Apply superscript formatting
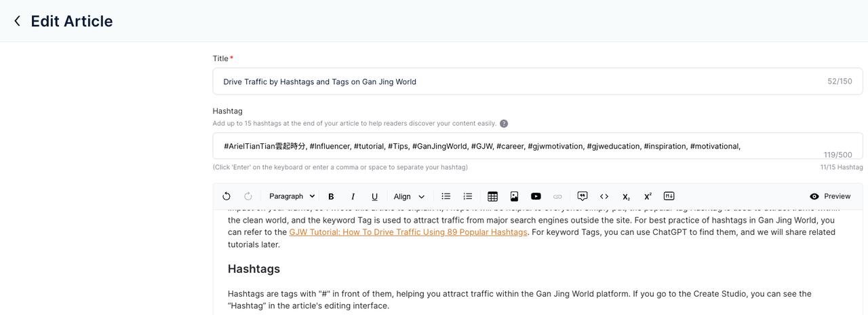868x315 pixels. coord(648,196)
